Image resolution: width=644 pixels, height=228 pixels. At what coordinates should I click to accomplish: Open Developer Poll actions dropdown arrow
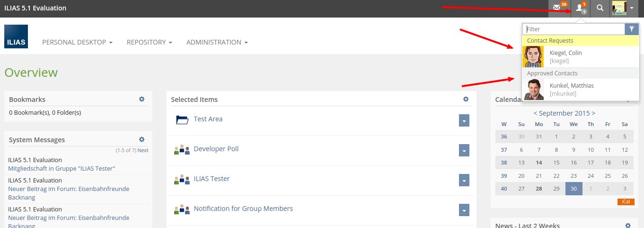(x=464, y=150)
